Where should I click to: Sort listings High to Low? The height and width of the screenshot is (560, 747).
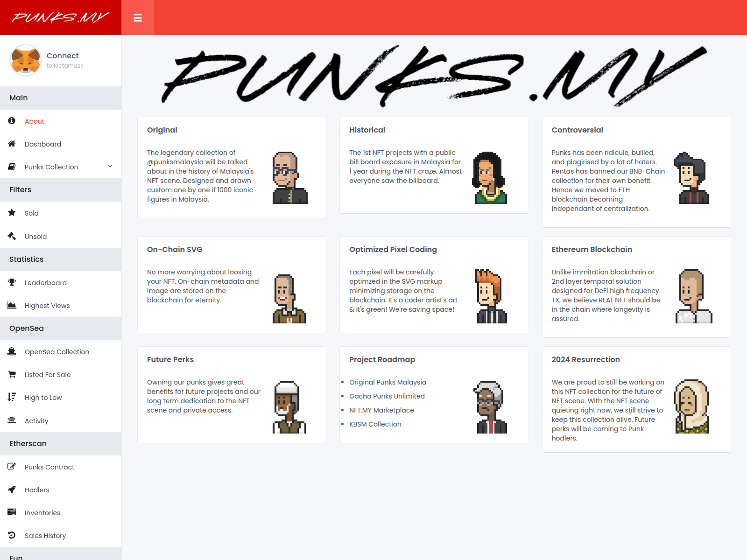(61, 398)
